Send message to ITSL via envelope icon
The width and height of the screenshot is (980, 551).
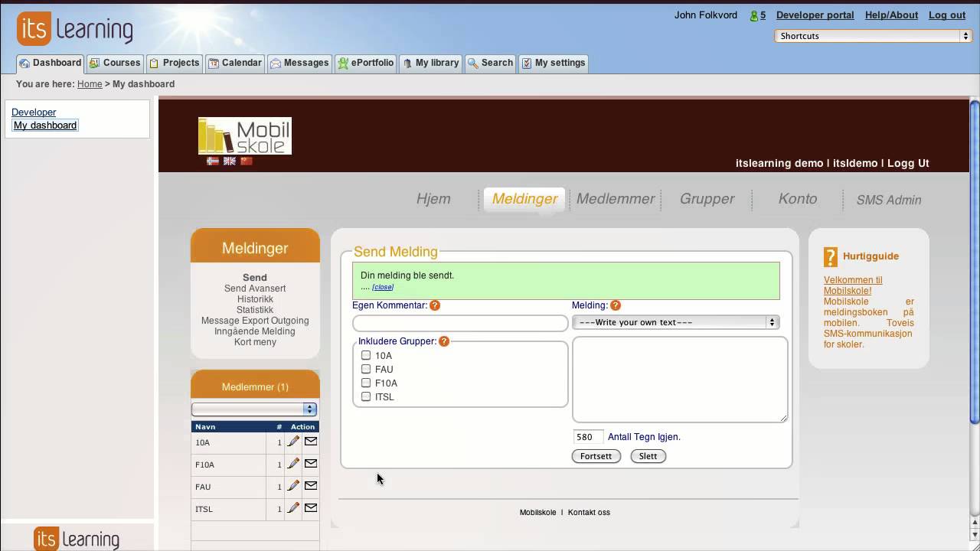tap(311, 508)
